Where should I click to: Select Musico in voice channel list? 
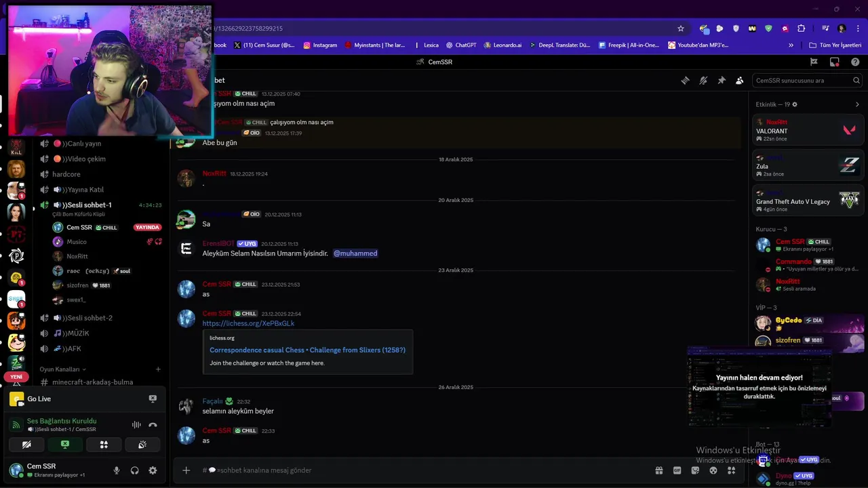pyautogui.click(x=77, y=242)
